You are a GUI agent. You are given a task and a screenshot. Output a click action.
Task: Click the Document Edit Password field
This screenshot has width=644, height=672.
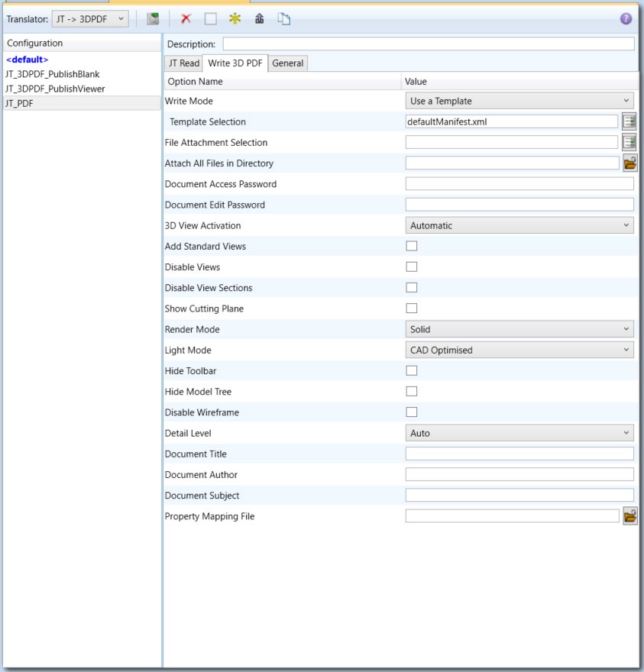click(x=519, y=205)
